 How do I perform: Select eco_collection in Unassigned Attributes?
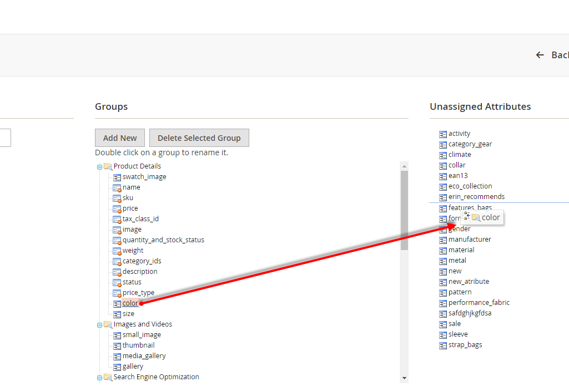click(x=470, y=186)
